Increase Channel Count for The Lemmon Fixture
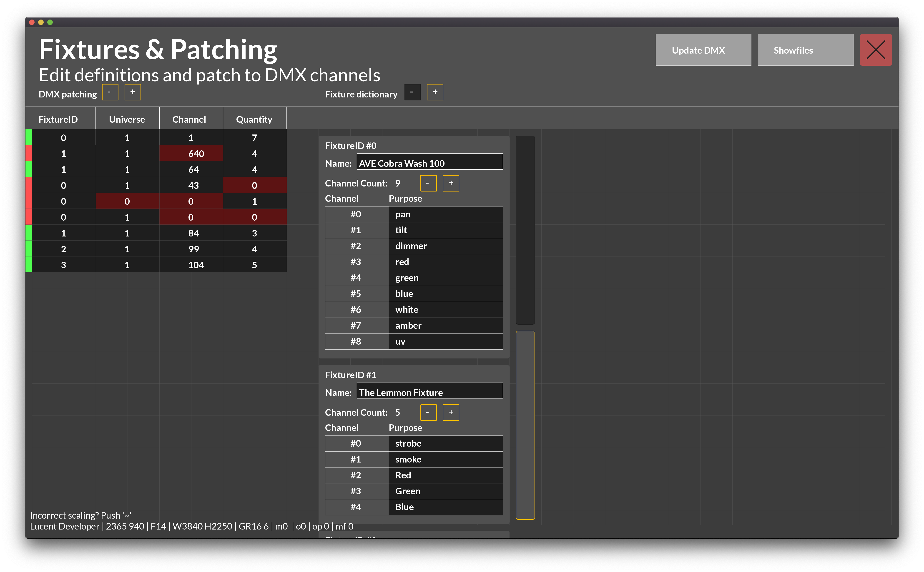The image size is (924, 572). coord(450,412)
